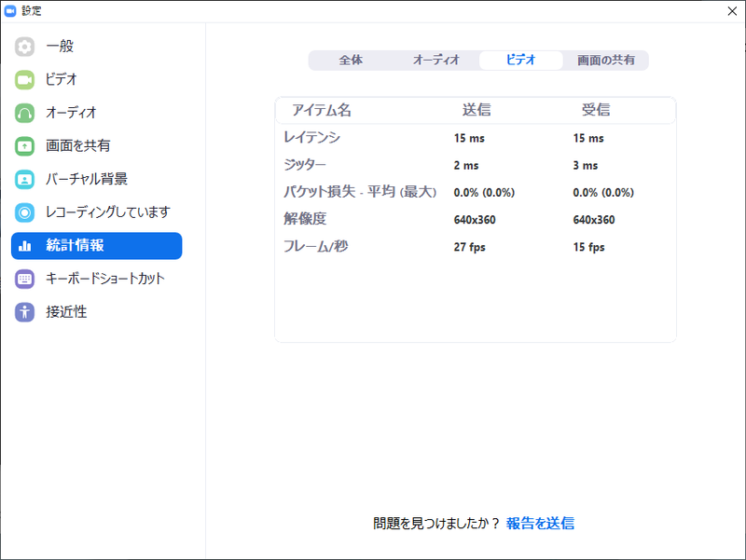Close the 設定 window

[x=732, y=11]
